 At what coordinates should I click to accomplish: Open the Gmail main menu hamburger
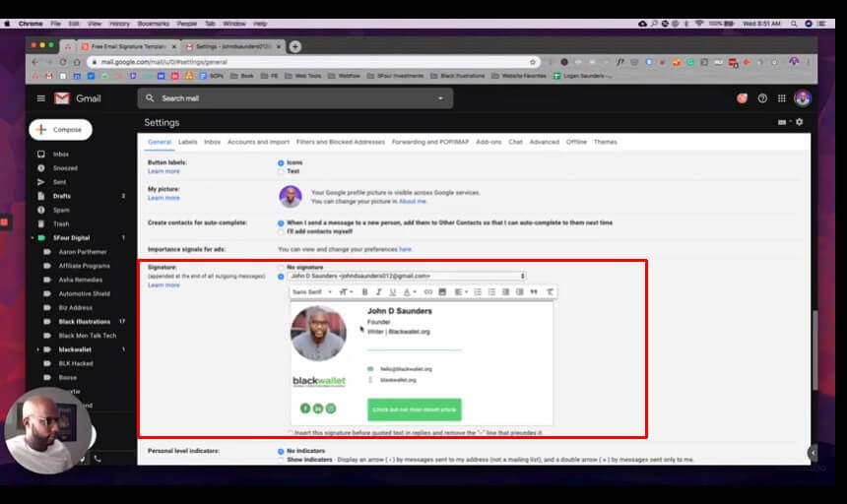[41, 98]
